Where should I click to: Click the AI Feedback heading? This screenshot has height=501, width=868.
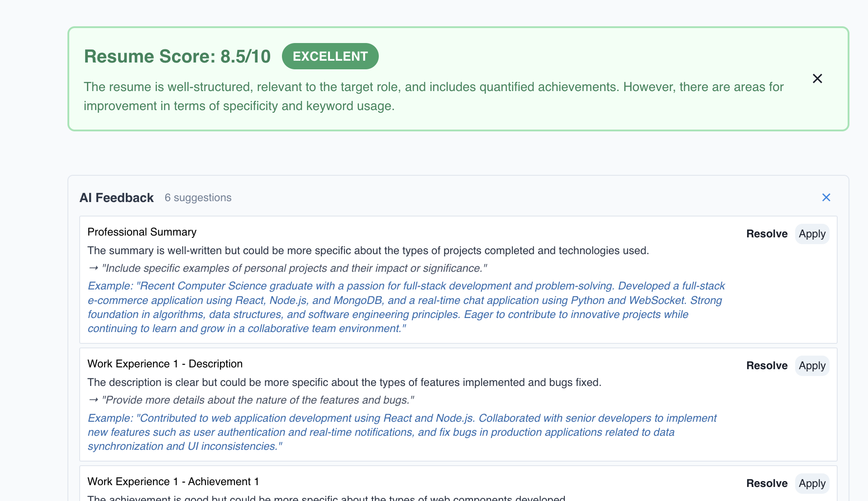(116, 198)
